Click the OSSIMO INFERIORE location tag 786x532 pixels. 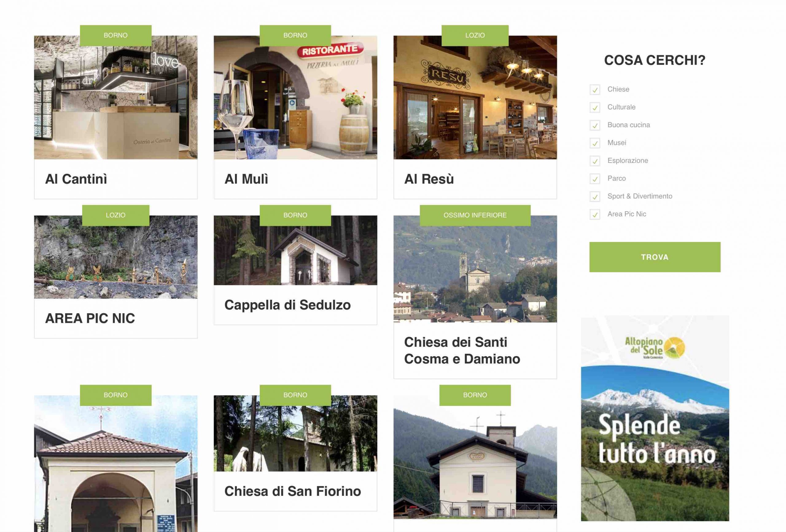(x=475, y=215)
